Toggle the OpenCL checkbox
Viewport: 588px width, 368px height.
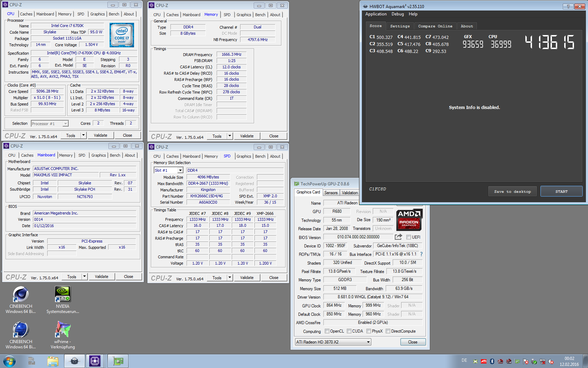[327, 331]
